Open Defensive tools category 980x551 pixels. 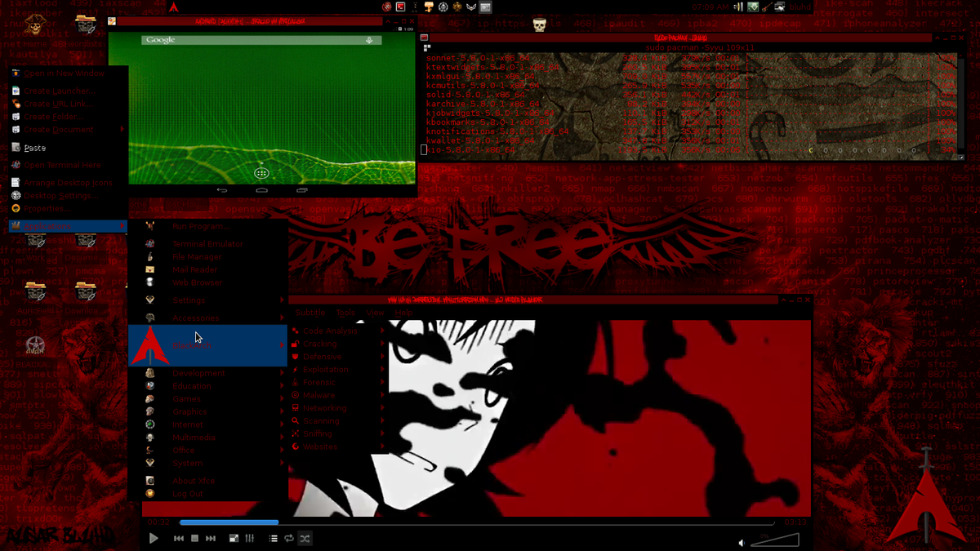point(338,357)
